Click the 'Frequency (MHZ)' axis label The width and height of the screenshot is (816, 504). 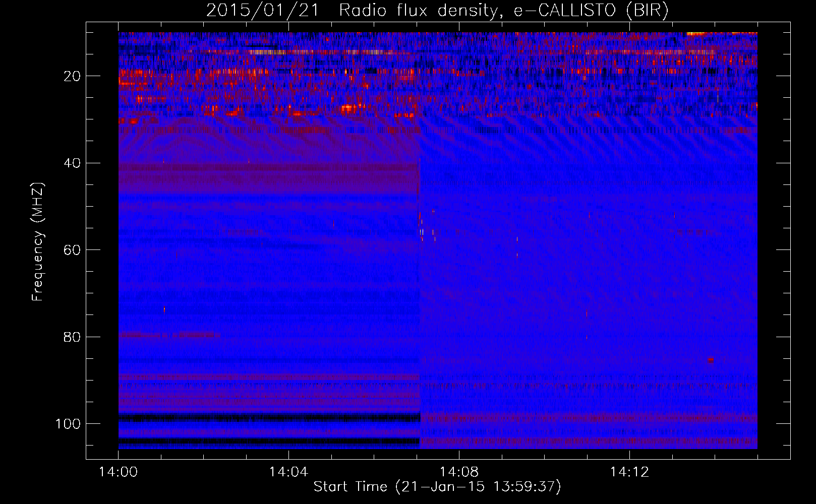coord(38,242)
